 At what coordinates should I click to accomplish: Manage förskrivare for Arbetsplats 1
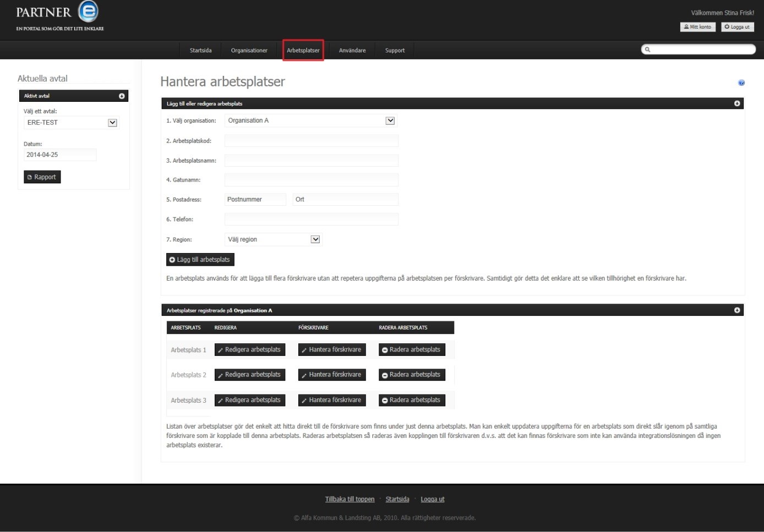coord(332,350)
